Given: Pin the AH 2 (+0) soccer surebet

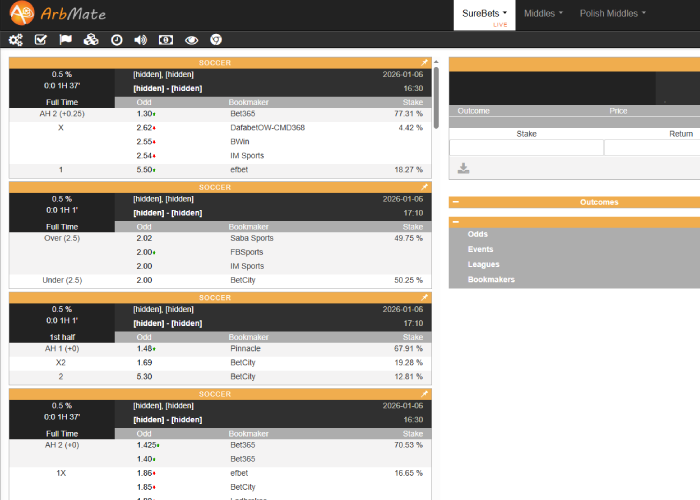Looking at the screenshot, I should click(x=424, y=394).
